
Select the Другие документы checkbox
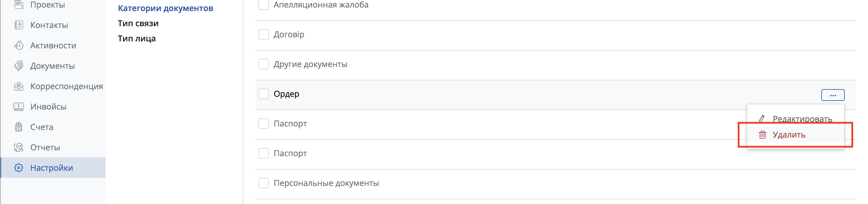click(263, 64)
